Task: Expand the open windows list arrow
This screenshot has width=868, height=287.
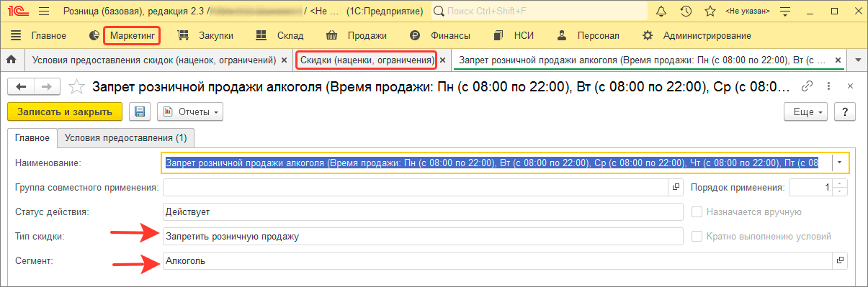Action: pyautogui.click(x=857, y=60)
